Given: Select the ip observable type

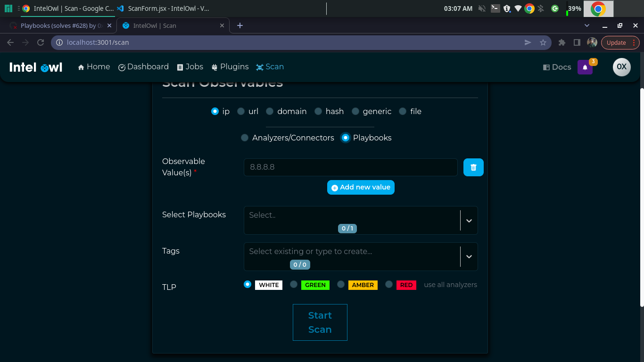Looking at the screenshot, I should click(x=215, y=111).
